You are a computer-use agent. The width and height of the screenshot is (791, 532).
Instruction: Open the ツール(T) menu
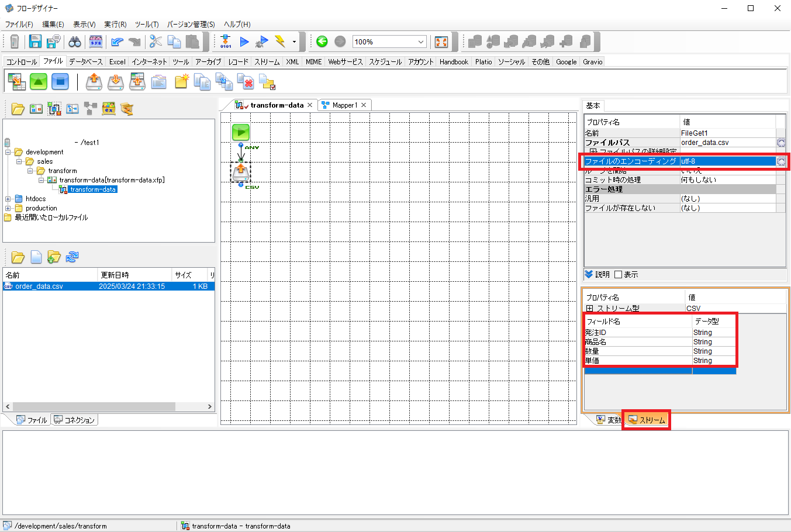click(147, 24)
